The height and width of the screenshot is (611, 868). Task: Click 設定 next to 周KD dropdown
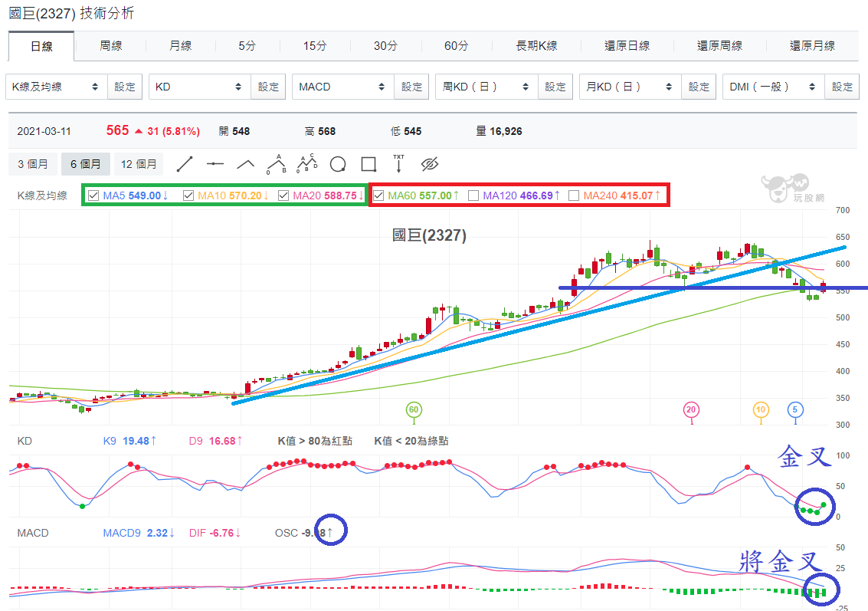click(555, 87)
